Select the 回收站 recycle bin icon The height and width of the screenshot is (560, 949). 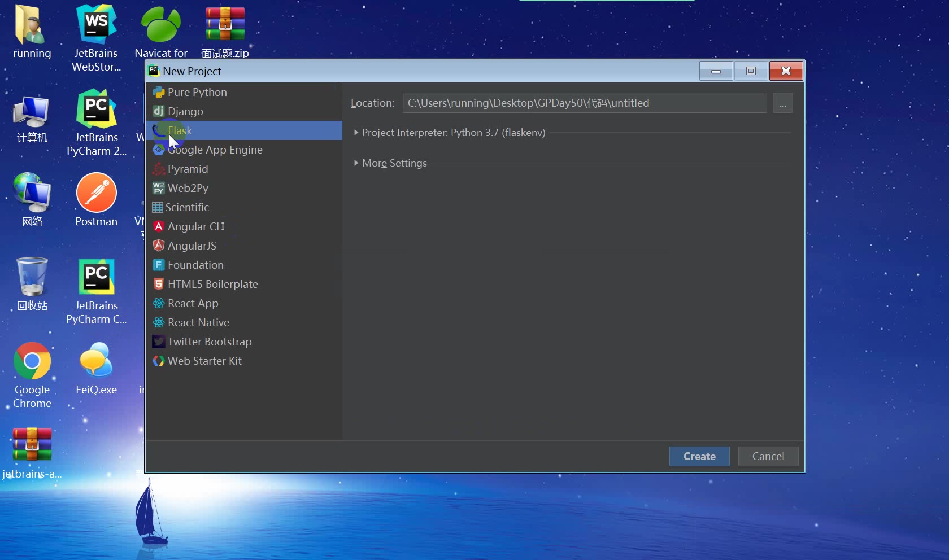pos(32,277)
